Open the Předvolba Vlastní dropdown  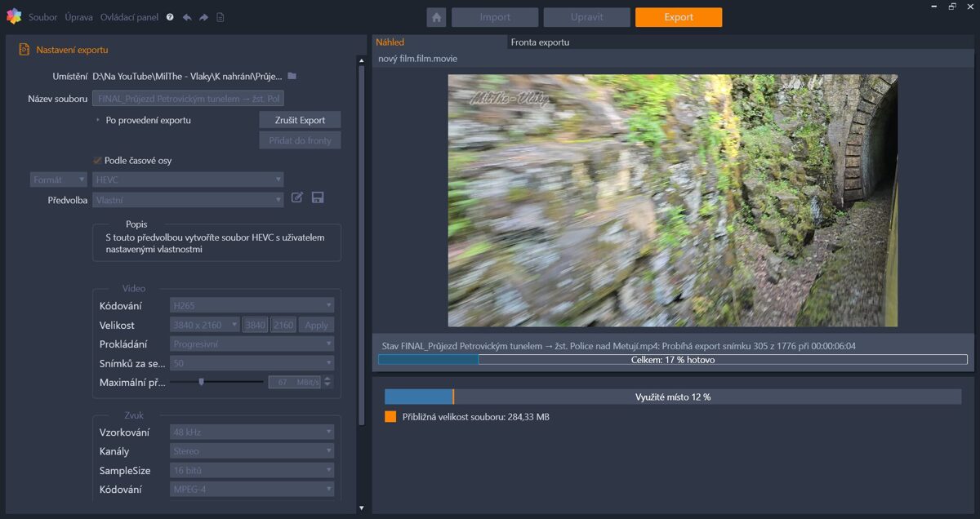(188, 200)
